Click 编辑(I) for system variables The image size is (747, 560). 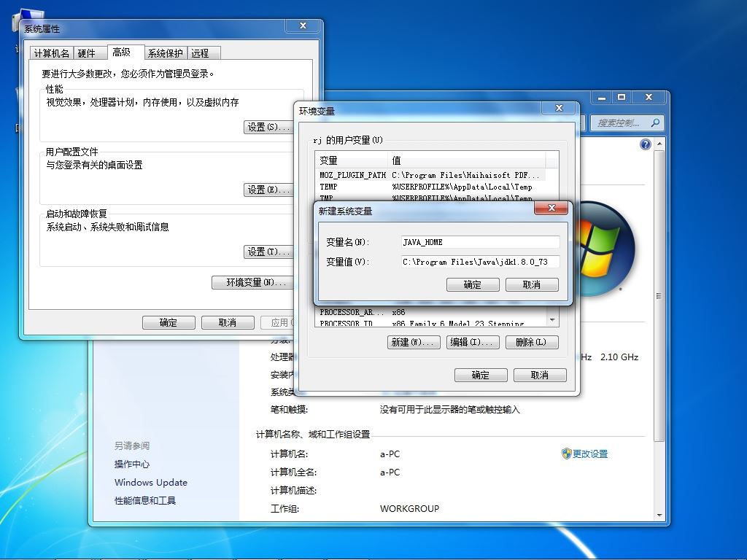click(473, 343)
